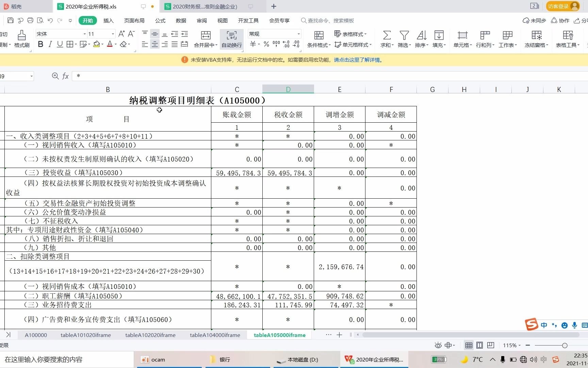
Task: Click the Print icon
Action: tap(30, 20)
